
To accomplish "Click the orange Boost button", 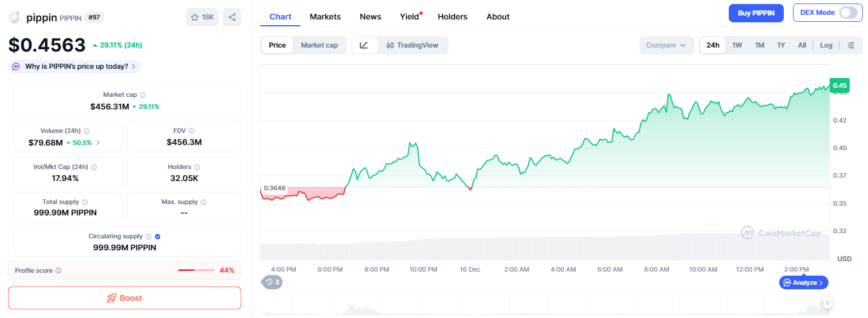I will 124,298.
